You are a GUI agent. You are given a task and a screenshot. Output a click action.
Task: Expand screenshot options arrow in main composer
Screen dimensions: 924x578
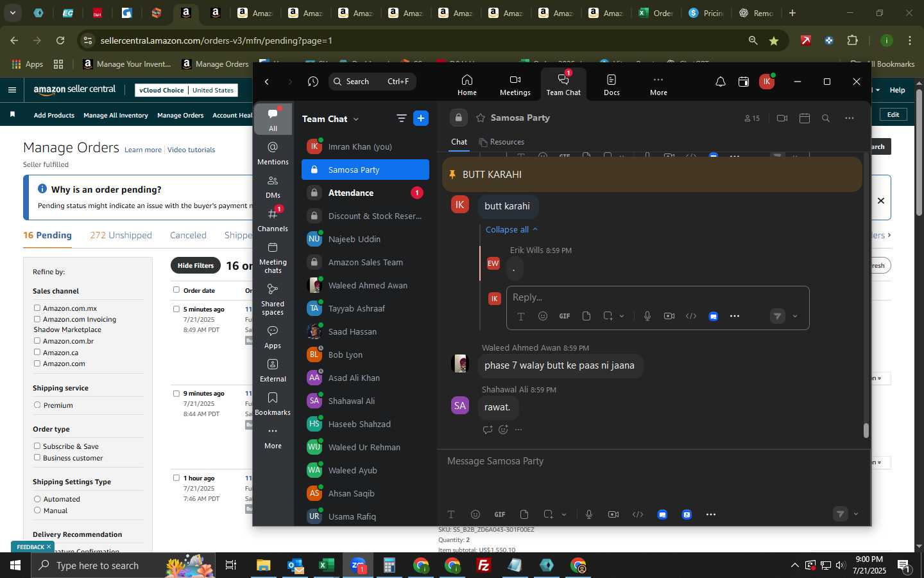(564, 514)
